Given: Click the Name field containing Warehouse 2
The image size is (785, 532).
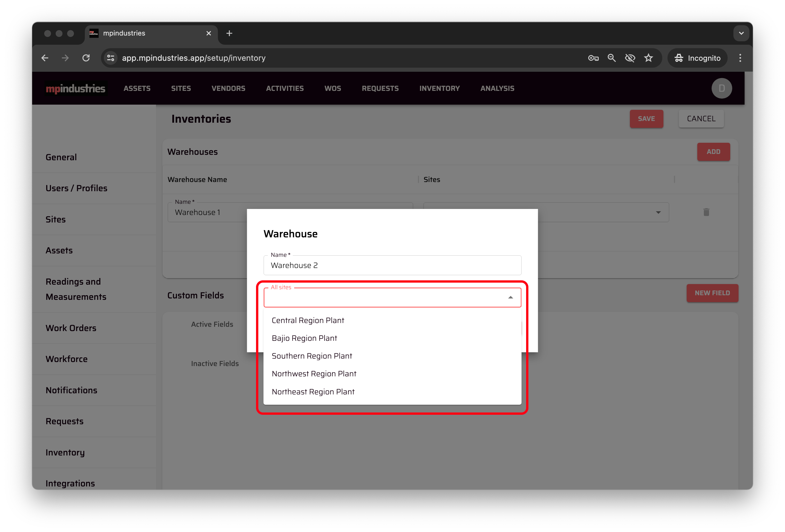Looking at the screenshot, I should click(392, 265).
